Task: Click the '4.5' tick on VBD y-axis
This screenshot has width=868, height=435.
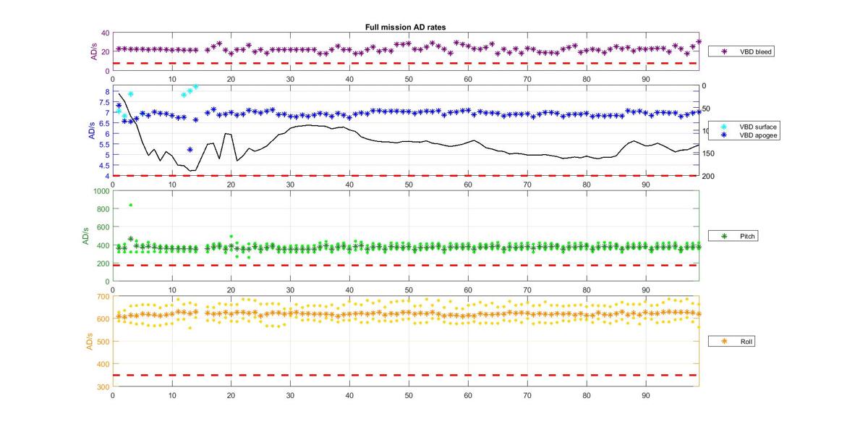Action: tap(104, 165)
